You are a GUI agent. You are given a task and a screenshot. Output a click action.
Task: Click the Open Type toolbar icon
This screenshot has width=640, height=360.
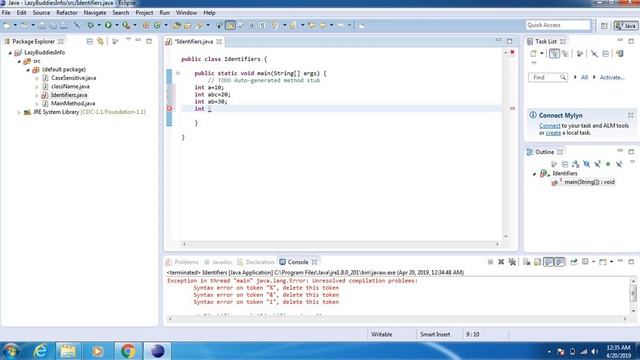point(176,25)
